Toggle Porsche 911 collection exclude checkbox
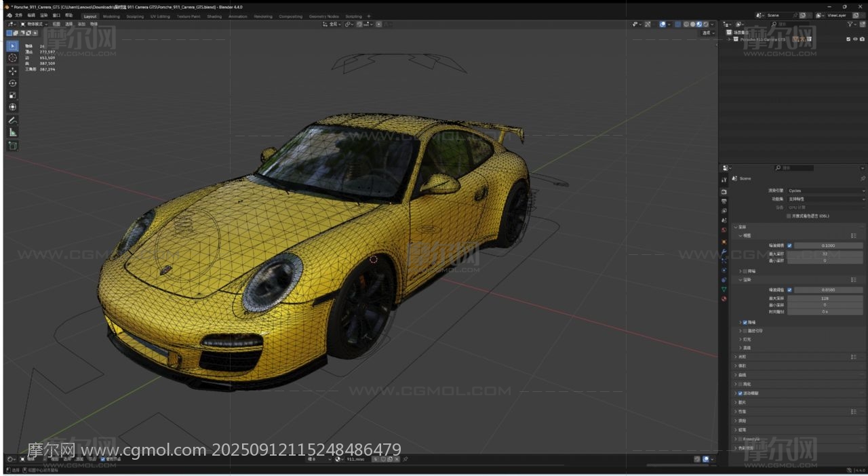 (x=848, y=39)
